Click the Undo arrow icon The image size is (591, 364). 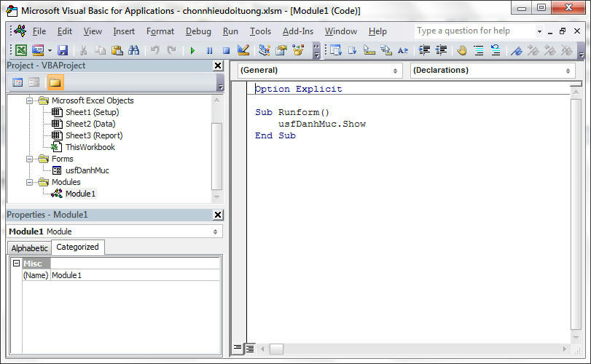[154, 50]
